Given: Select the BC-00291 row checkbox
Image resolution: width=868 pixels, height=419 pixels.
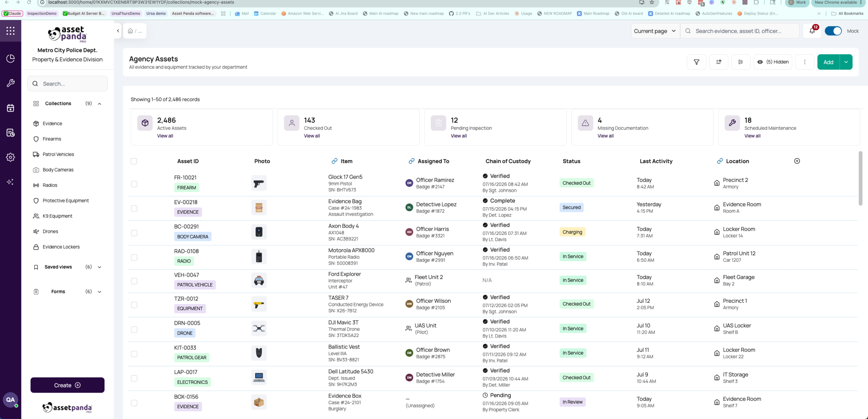Looking at the screenshot, I should point(134,233).
